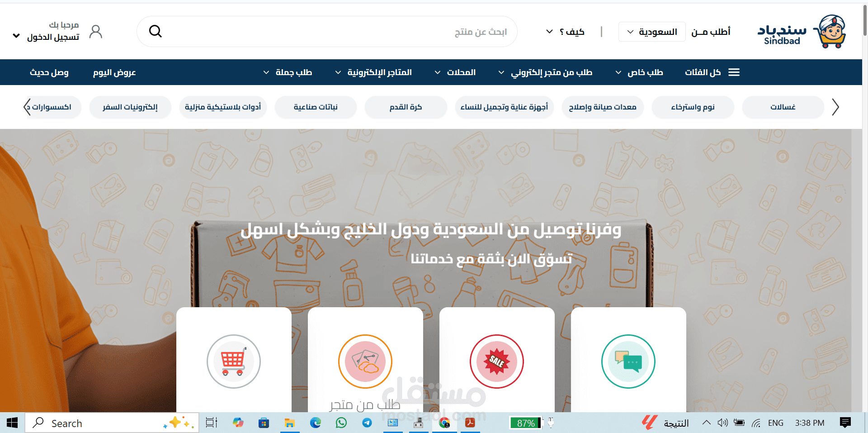868x433 pixels.
Task: Open WhatsApp from taskbar
Action: 341,423
